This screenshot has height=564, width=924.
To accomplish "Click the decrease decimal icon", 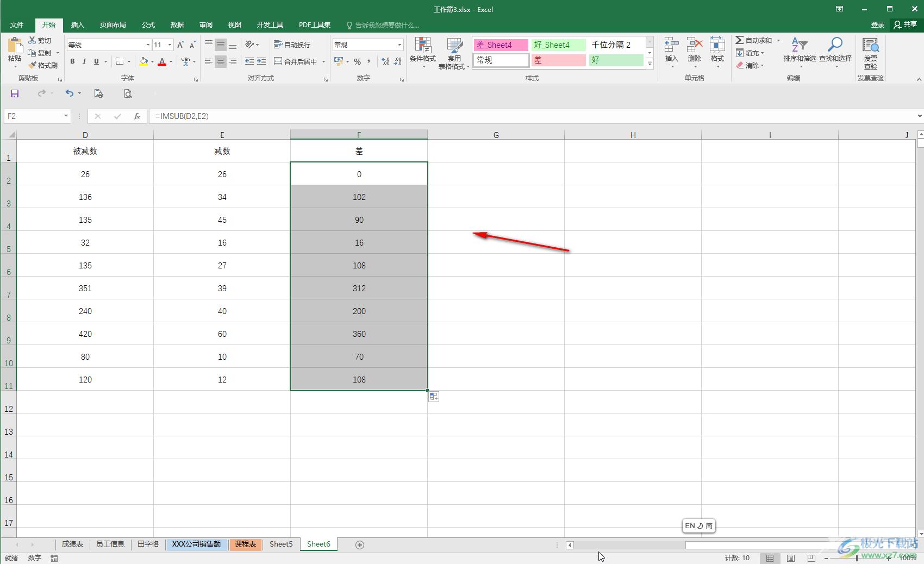I will pyautogui.click(x=398, y=61).
